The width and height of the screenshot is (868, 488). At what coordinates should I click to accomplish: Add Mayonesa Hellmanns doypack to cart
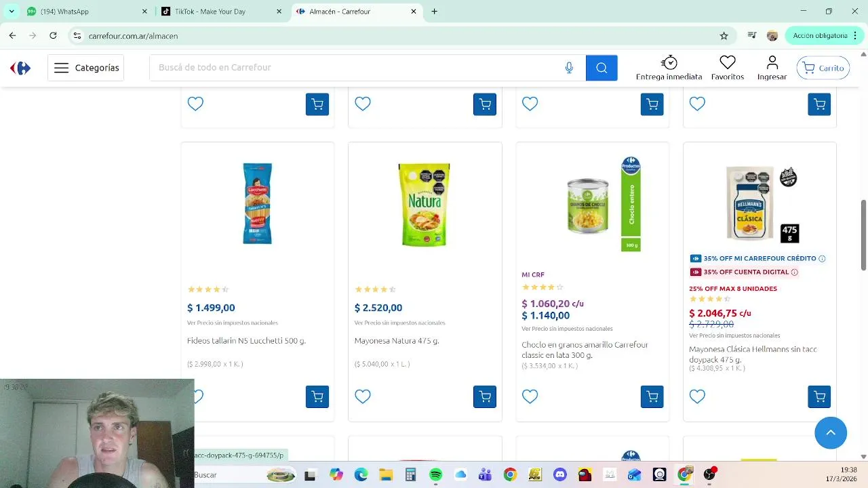(x=820, y=396)
